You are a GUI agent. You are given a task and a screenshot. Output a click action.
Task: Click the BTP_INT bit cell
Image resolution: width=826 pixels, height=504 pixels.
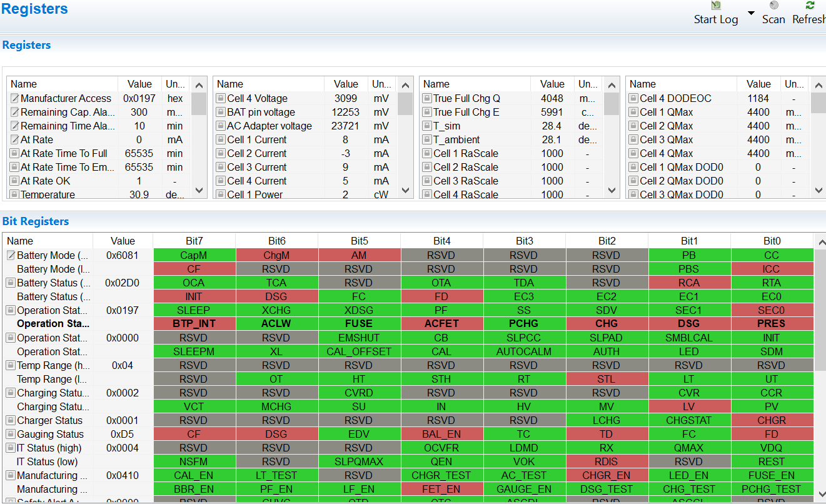[194, 324]
